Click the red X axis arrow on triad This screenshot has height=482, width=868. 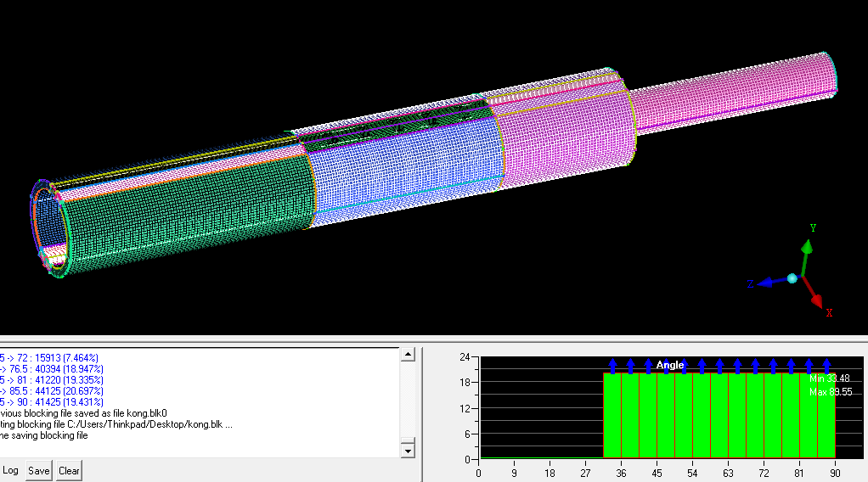click(815, 299)
